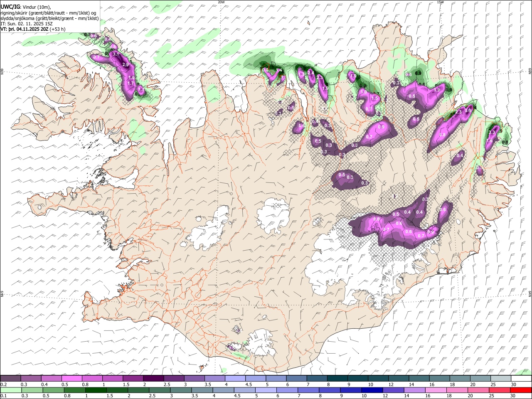Click the snow scale swatch starting at 12

click(398, 378)
